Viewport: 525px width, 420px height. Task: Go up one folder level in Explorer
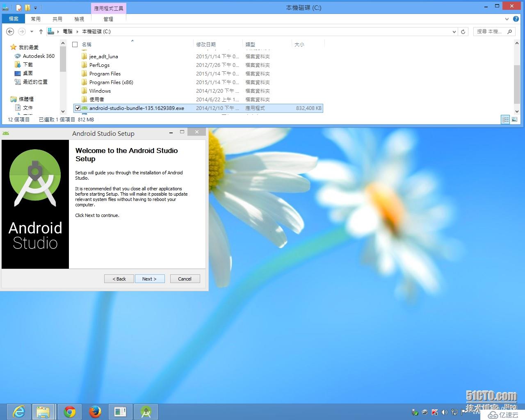pyautogui.click(x=41, y=32)
